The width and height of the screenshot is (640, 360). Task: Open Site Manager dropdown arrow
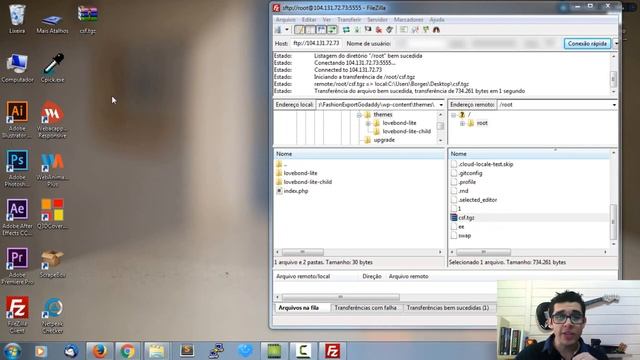click(x=287, y=30)
